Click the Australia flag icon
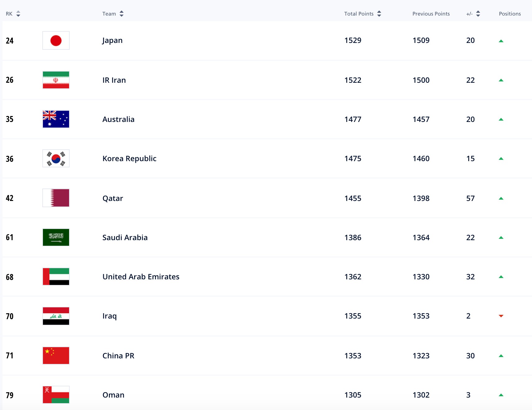 [56, 119]
